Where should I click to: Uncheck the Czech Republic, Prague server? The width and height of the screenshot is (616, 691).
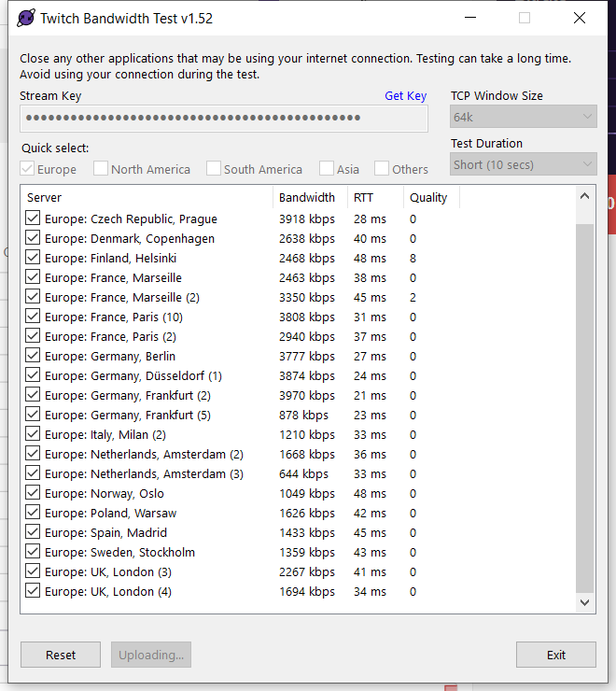[33, 219]
